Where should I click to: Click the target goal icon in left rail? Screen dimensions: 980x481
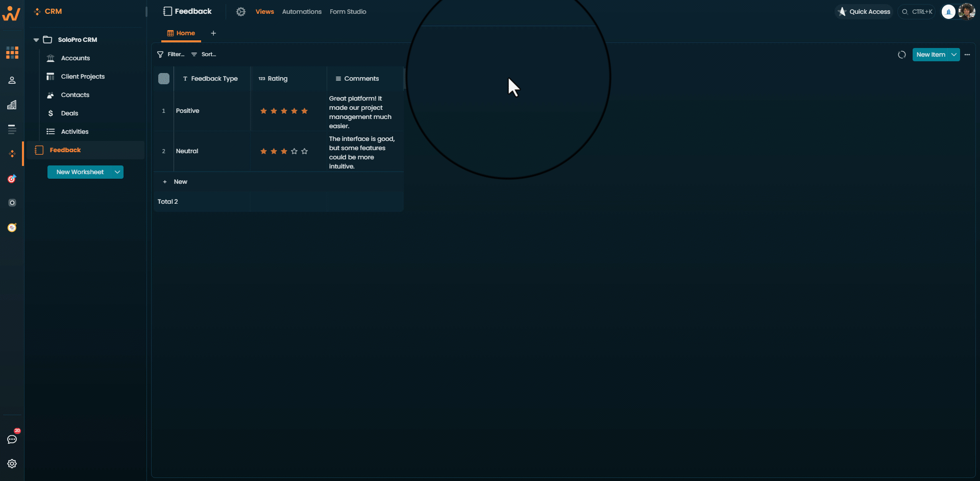[12, 179]
